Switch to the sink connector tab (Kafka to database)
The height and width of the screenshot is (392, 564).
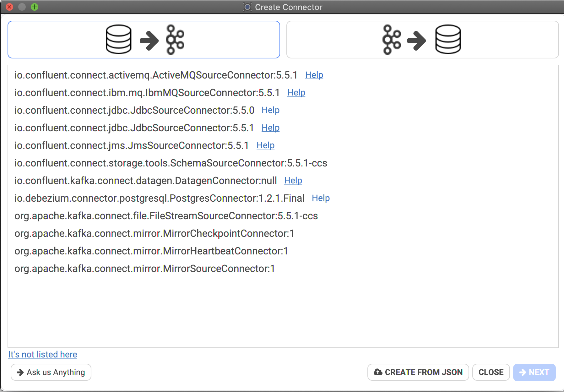pos(422,40)
